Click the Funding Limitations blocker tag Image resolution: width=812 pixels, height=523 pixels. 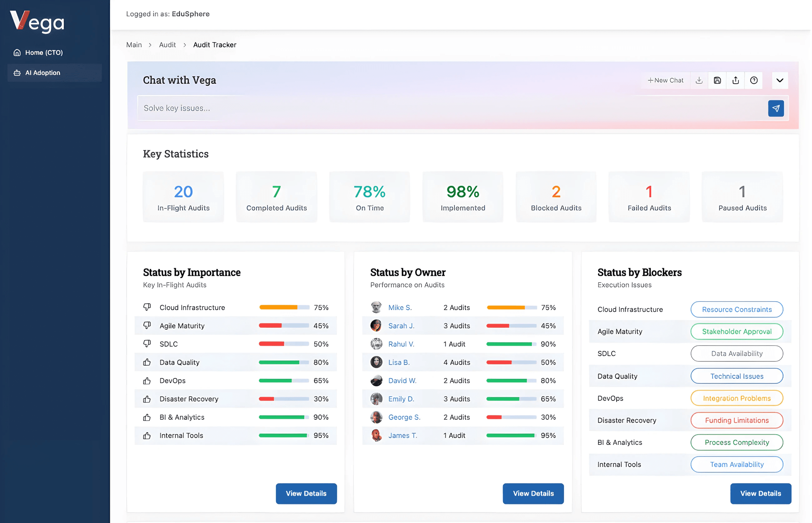[x=737, y=421]
